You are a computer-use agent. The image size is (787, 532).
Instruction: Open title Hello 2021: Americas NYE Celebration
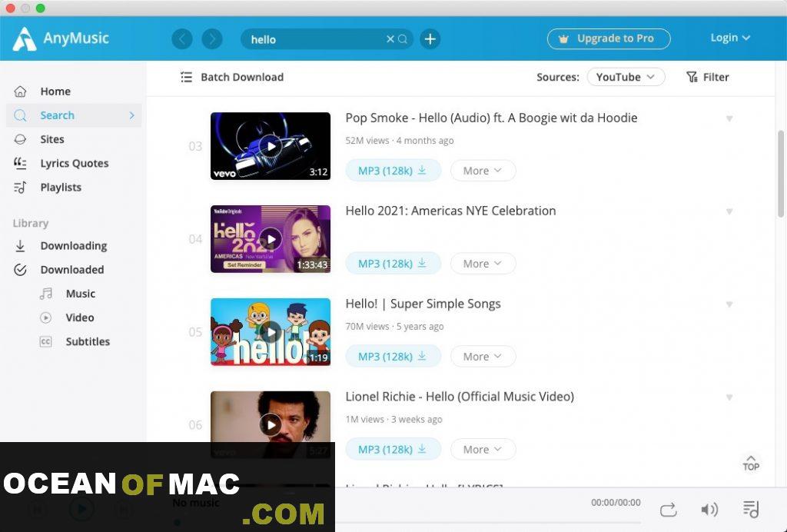tap(450, 211)
